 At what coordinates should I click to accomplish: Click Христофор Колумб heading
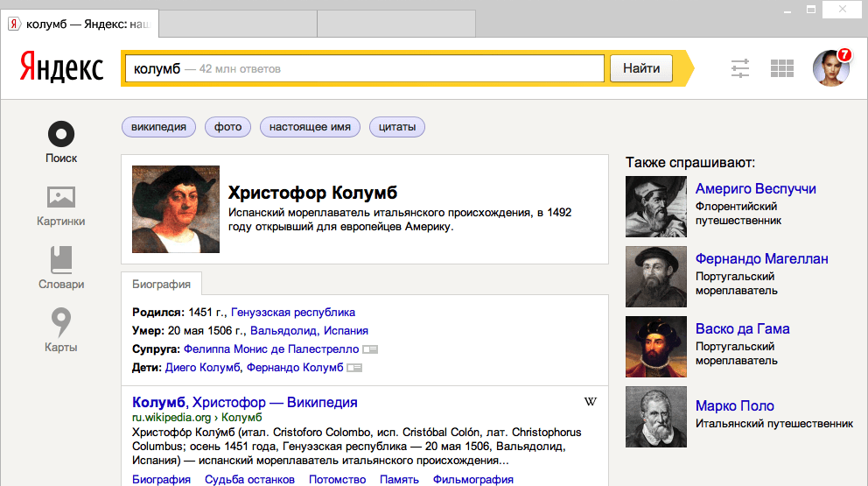(312, 193)
